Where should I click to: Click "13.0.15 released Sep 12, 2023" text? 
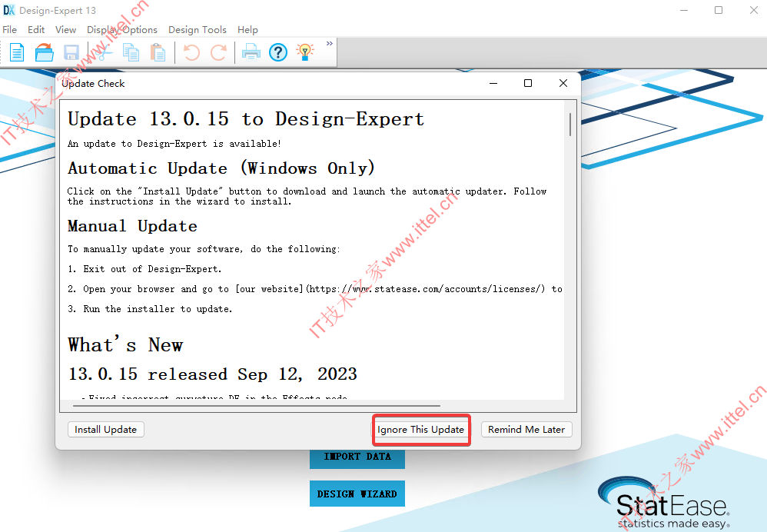pos(213,374)
